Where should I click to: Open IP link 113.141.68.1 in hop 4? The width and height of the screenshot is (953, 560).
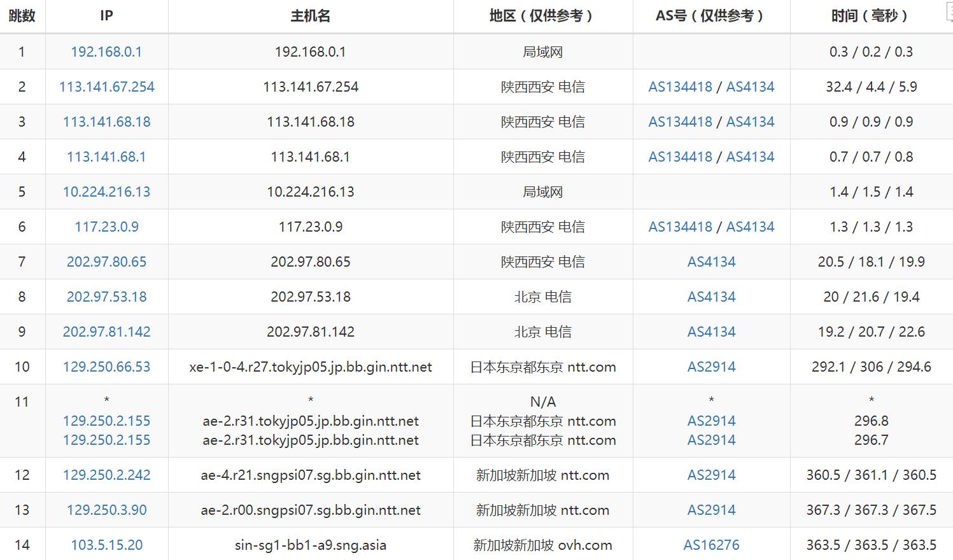tap(106, 157)
